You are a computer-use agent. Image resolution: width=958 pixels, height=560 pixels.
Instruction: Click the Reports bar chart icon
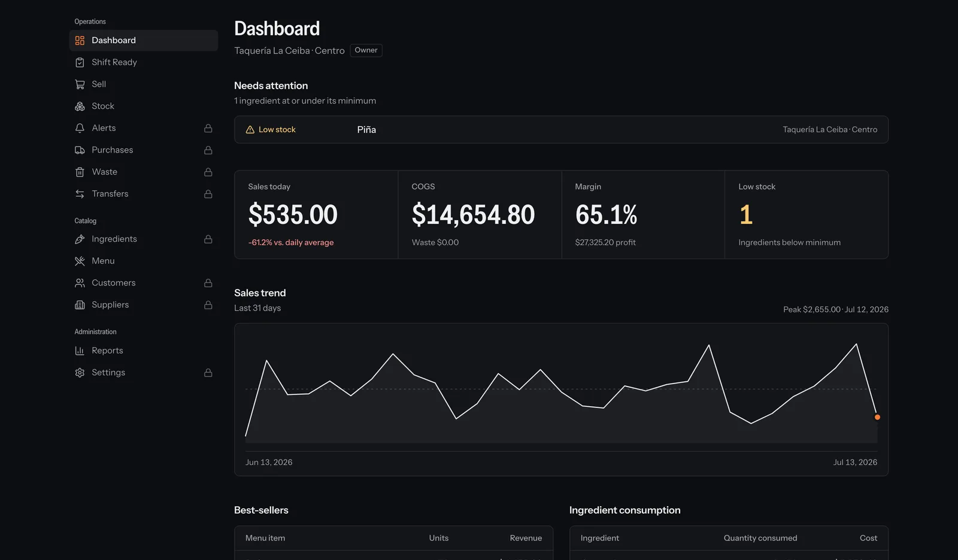click(x=80, y=351)
